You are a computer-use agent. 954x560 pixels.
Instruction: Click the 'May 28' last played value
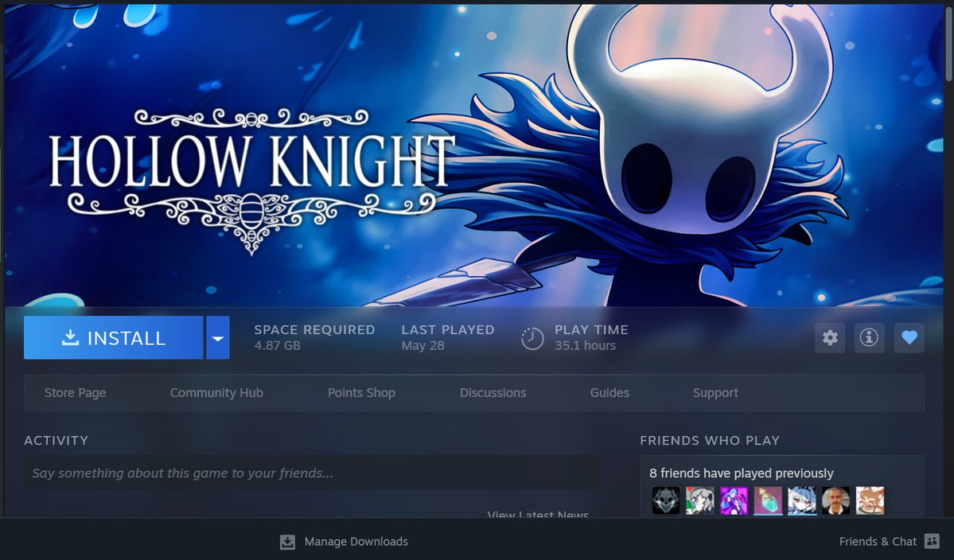pos(422,345)
